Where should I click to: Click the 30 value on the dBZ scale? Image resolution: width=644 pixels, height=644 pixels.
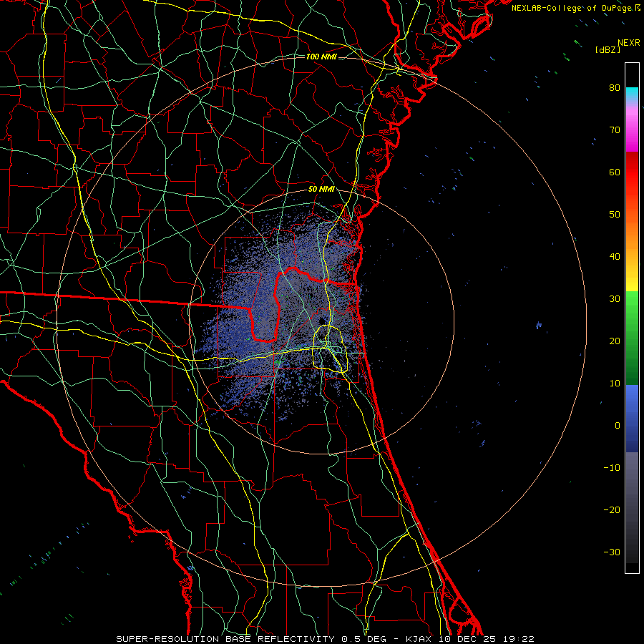point(615,298)
